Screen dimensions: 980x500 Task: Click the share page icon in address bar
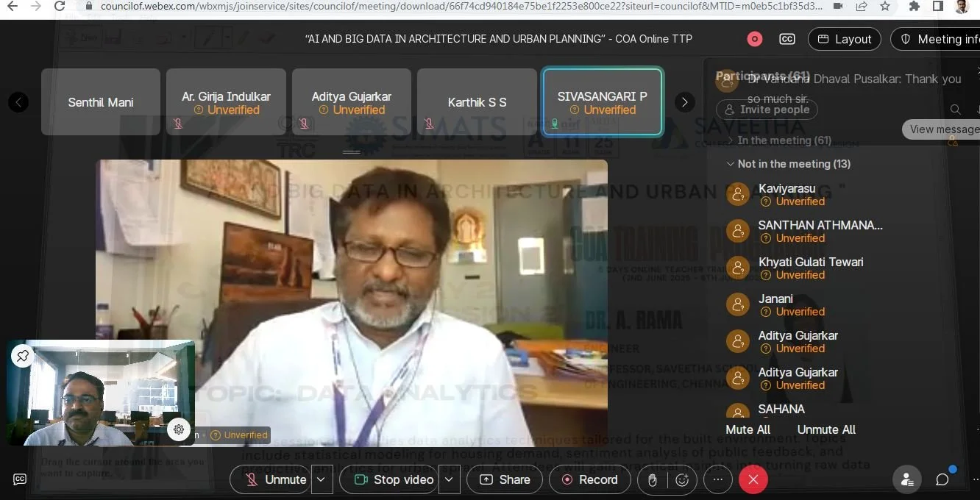pyautogui.click(x=862, y=6)
